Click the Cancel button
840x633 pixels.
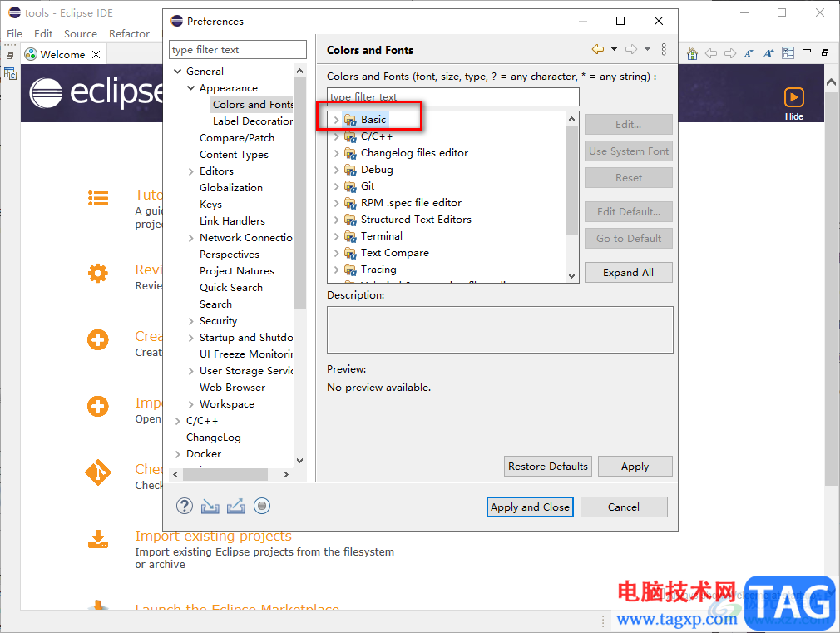(624, 507)
